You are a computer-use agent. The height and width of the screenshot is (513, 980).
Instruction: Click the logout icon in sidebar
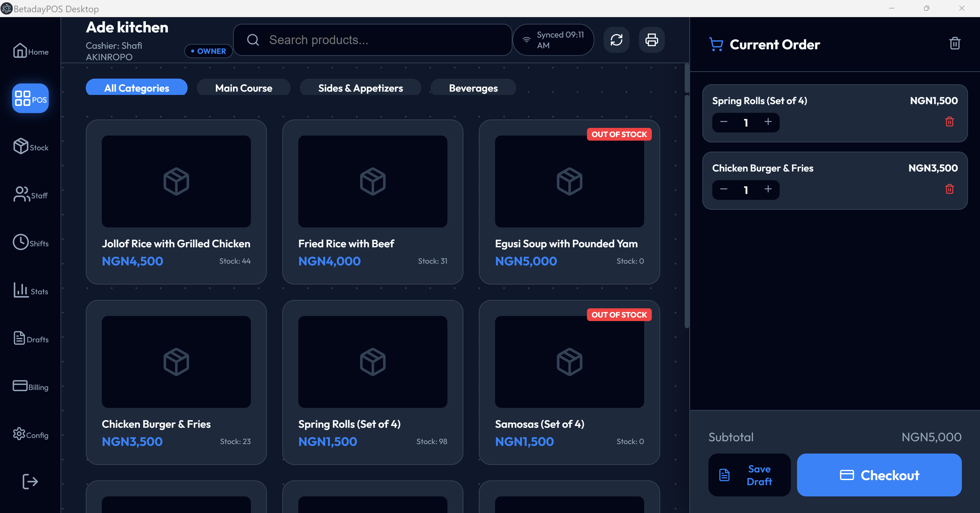click(x=30, y=481)
